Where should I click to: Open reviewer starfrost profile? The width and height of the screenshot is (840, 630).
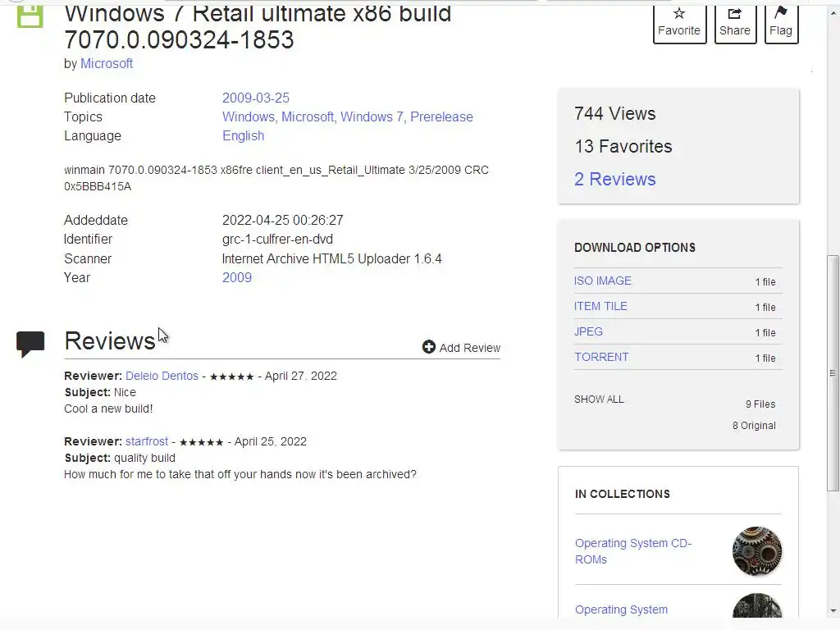147,441
